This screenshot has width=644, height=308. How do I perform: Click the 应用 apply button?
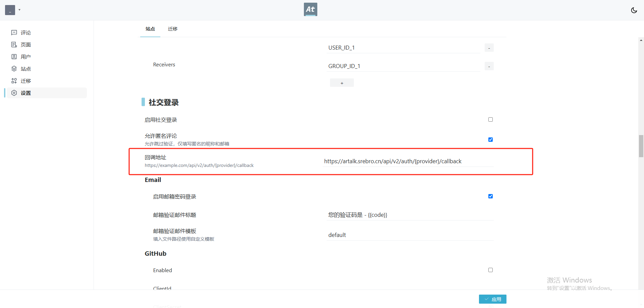[492, 299]
